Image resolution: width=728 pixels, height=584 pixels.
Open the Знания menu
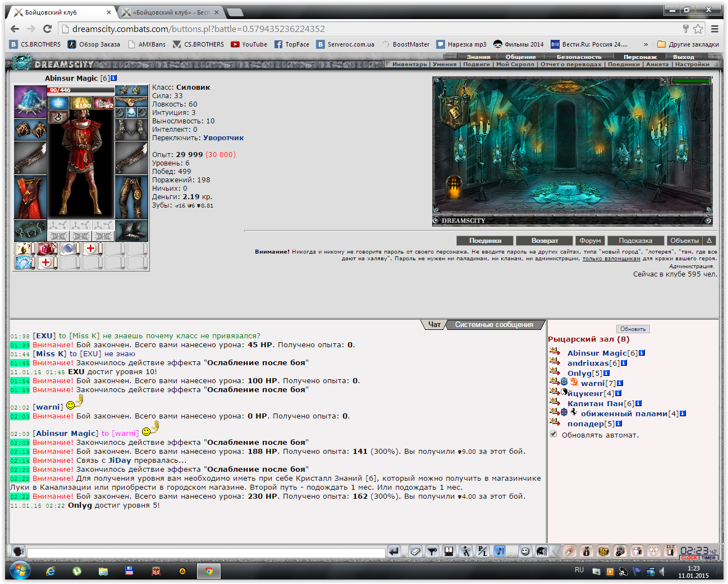point(478,57)
